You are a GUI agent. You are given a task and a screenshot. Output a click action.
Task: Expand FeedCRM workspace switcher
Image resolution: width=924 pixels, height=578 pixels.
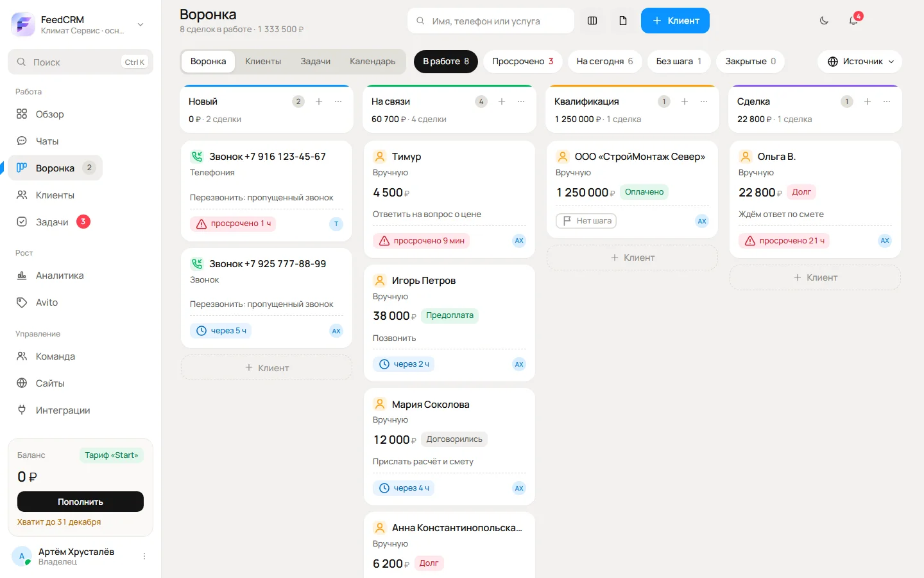pyautogui.click(x=80, y=24)
